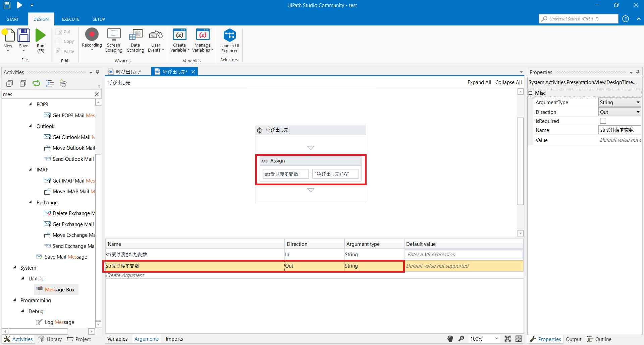Viewport: 644px width, 345px height.
Task: Open the User Events wizard
Action: click(x=156, y=40)
